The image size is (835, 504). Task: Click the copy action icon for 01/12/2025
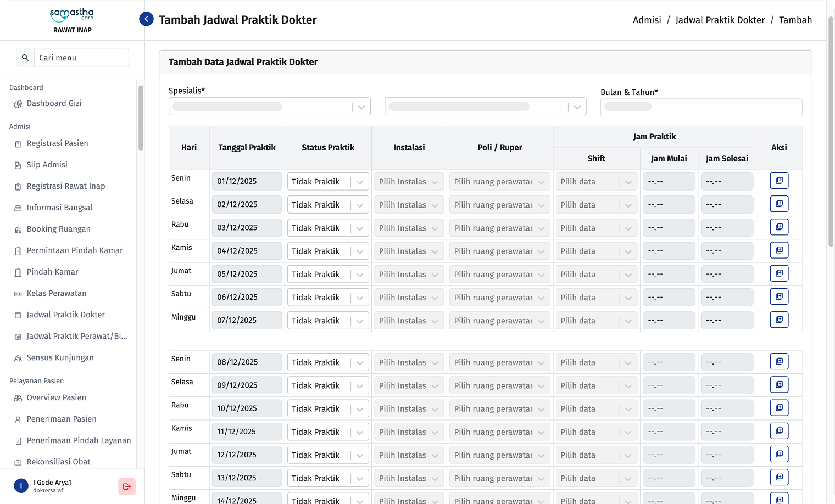pos(779,181)
